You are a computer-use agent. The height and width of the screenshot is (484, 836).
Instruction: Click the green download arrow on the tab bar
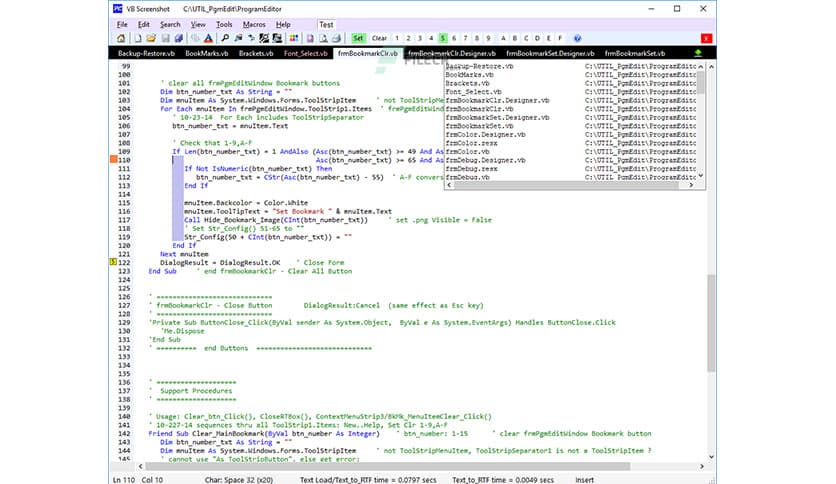[698, 53]
